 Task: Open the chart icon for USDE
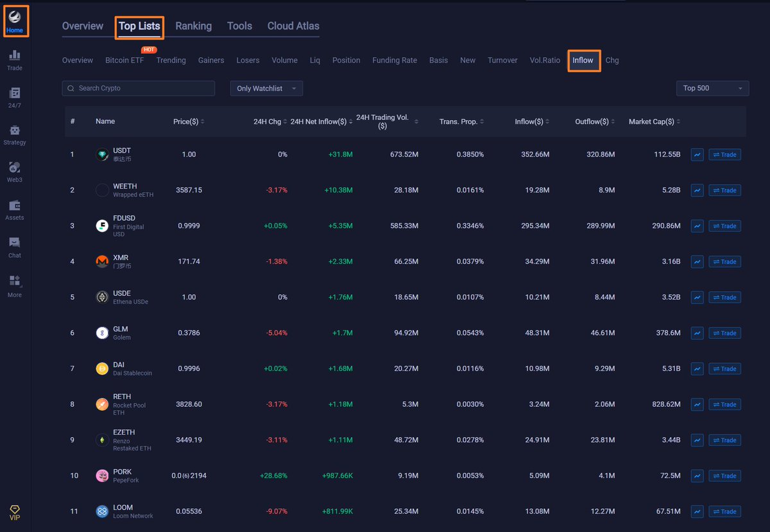point(697,297)
